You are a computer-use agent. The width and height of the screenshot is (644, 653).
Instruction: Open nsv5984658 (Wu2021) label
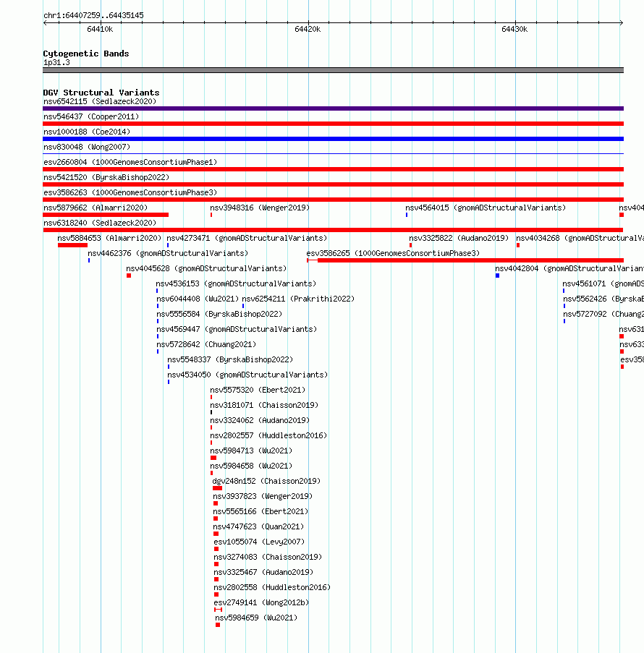pyautogui.click(x=251, y=466)
